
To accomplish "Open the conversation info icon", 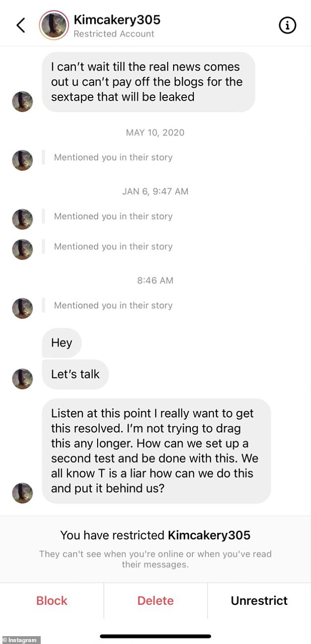I will [287, 26].
